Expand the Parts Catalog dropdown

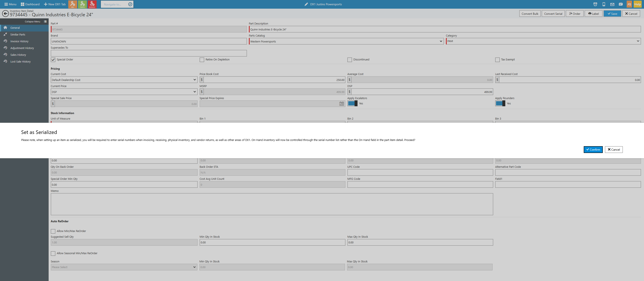(x=346, y=41)
